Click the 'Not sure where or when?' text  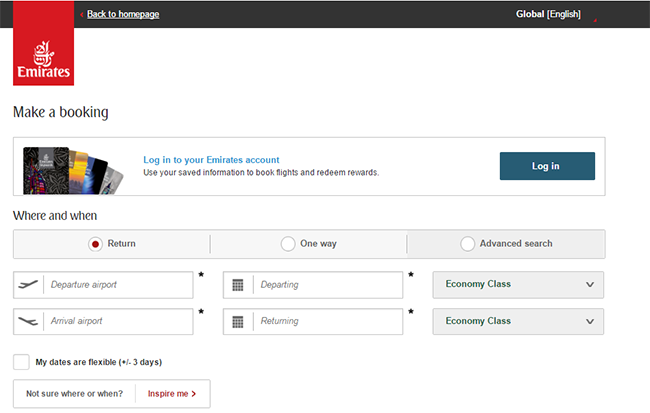point(75,394)
